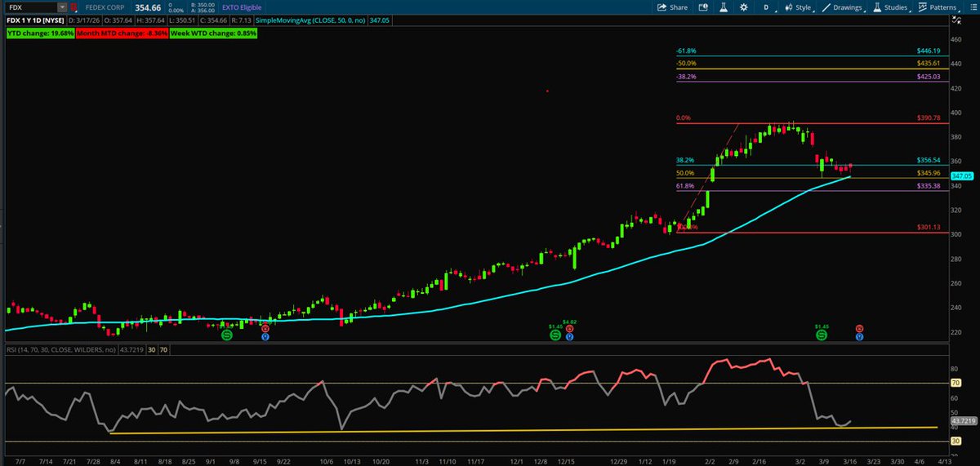Click the $335.38 Fibonacci price label
This screenshot has height=466, width=980.
[x=929, y=186]
